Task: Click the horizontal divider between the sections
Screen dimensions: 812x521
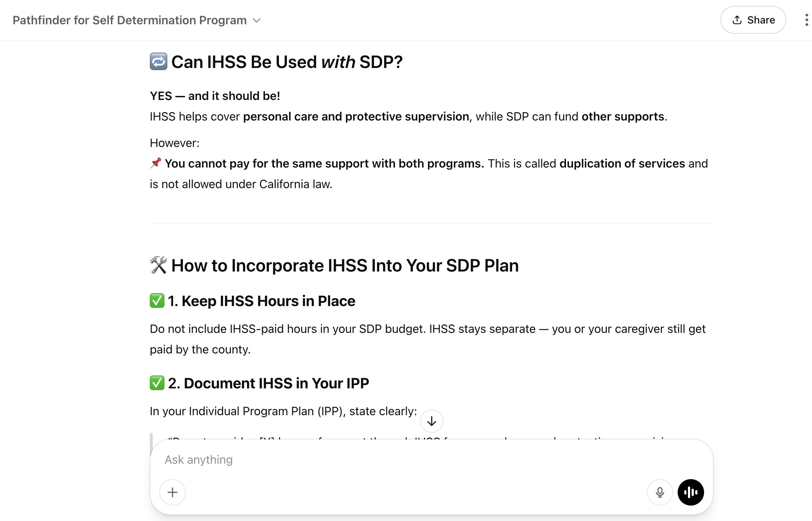Action: [x=431, y=224]
